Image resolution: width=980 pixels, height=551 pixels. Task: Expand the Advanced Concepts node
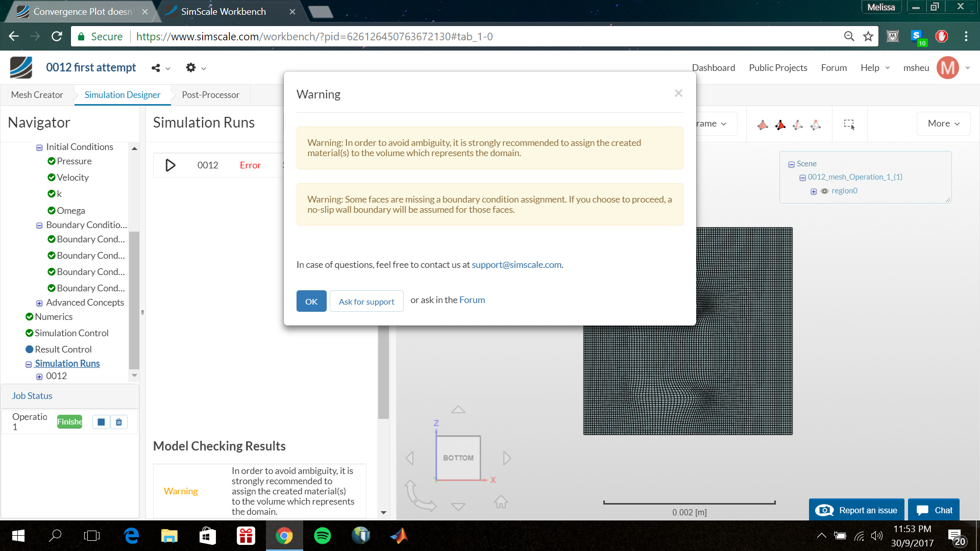(39, 303)
